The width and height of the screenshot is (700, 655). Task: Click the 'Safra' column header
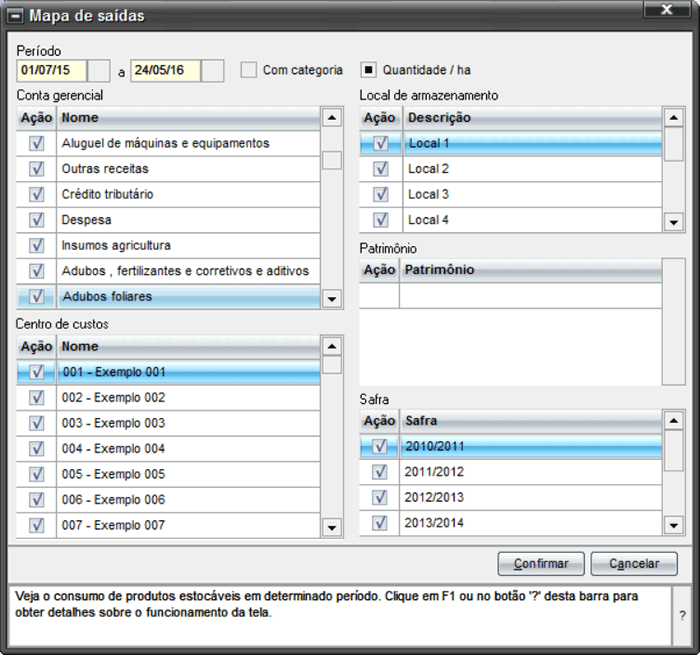click(x=531, y=421)
